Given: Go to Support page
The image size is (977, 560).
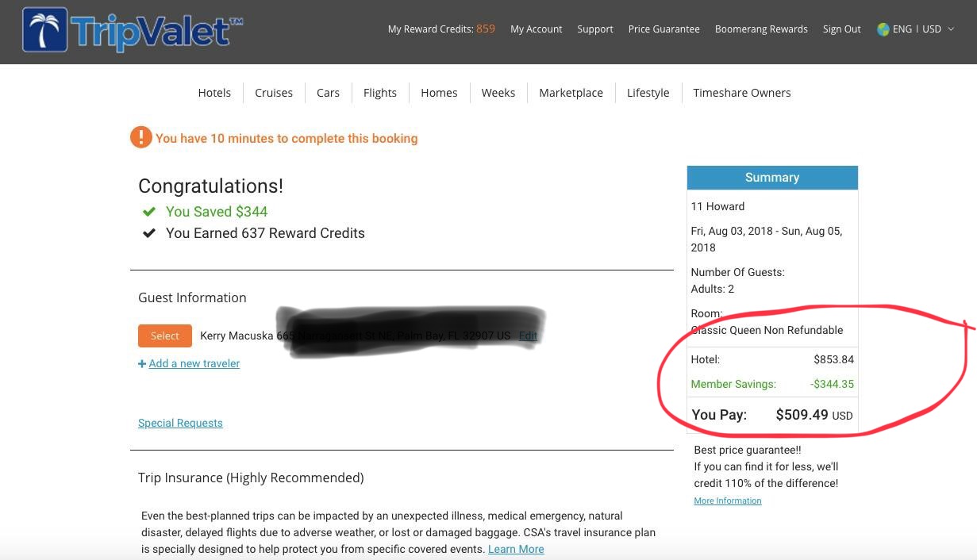Looking at the screenshot, I should pos(595,29).
